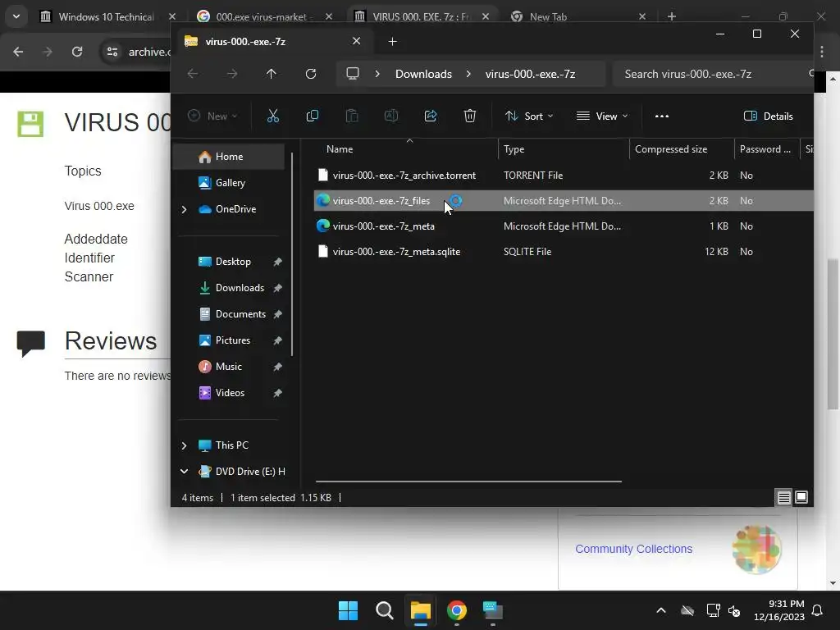Image resolution: width=840 pixels, height=630 pixels.
Task: Go forward in File Explorer navigation
Action: (232, 74)
